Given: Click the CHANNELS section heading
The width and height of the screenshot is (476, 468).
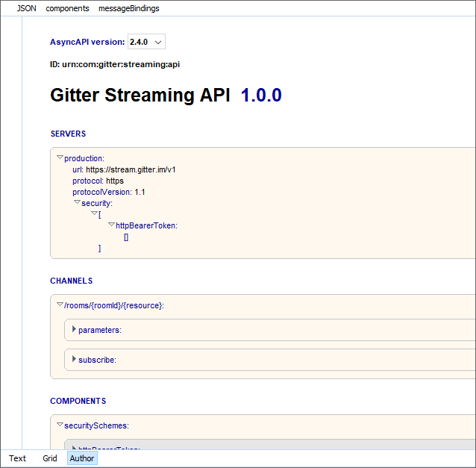Looking at the screenshot, I should pyautogui.click(x=72, y=281).
